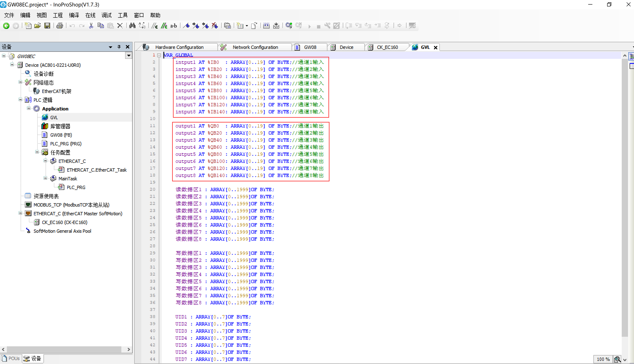Screen dimensions: 634x364
Task: Click the Login gear icon in toolbar
Action: click(x=289, y=26)
